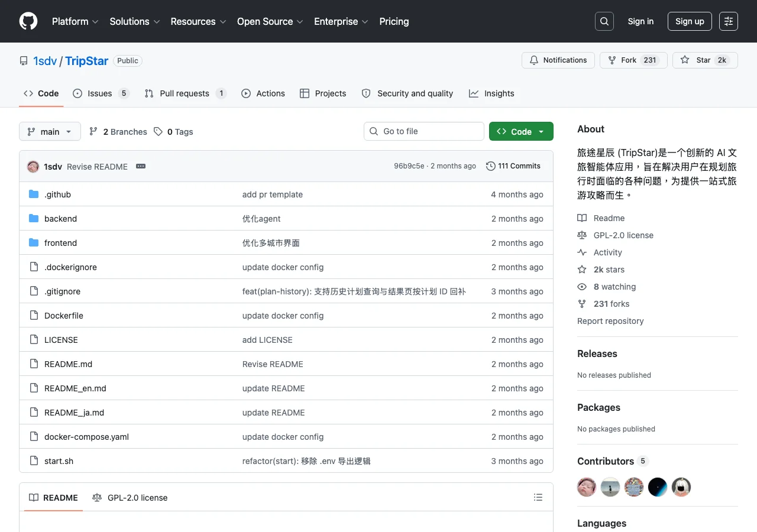Click the black circle contributor avatar
This screenshot has height=532, width=757.
658,487
